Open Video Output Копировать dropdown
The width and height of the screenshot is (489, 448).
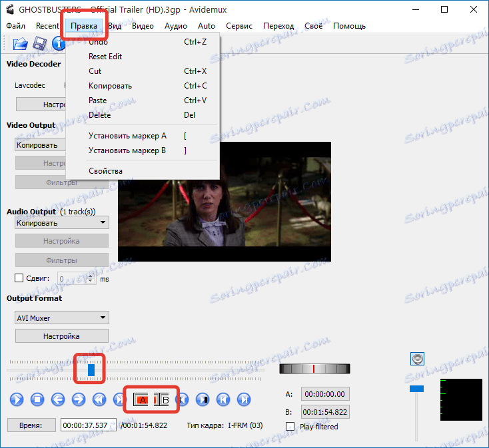(40, 145)
